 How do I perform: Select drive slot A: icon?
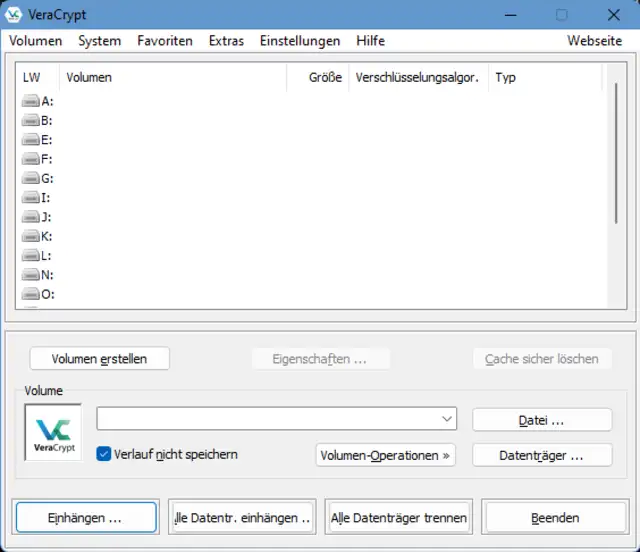coord(31,101)
